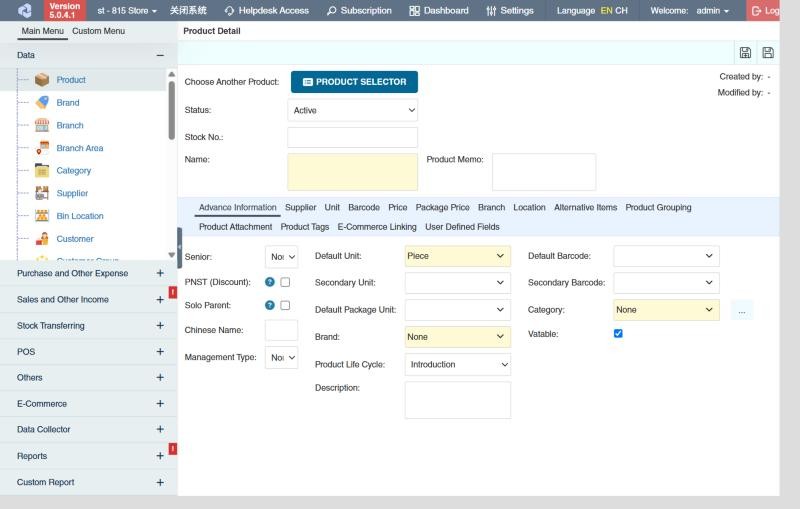Click the Supplier icon in sidebar
Screen dimensions: 800x509
tap(42, 193)
